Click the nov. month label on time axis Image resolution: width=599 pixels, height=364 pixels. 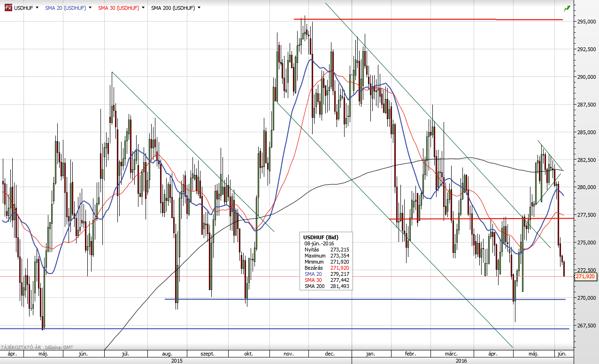tap(289, 354)
